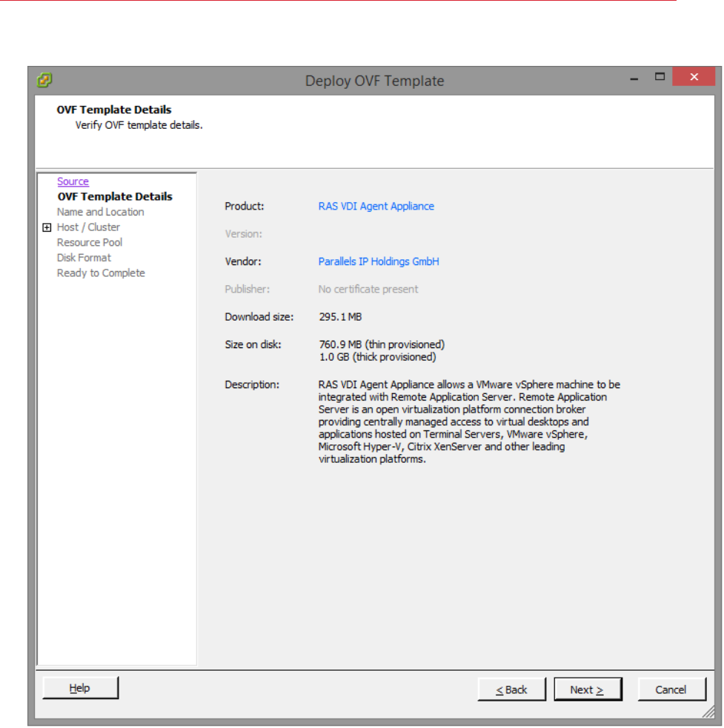
Task: Open the RAS VDI Agent Appliance product link
Action: coord(376,207)
